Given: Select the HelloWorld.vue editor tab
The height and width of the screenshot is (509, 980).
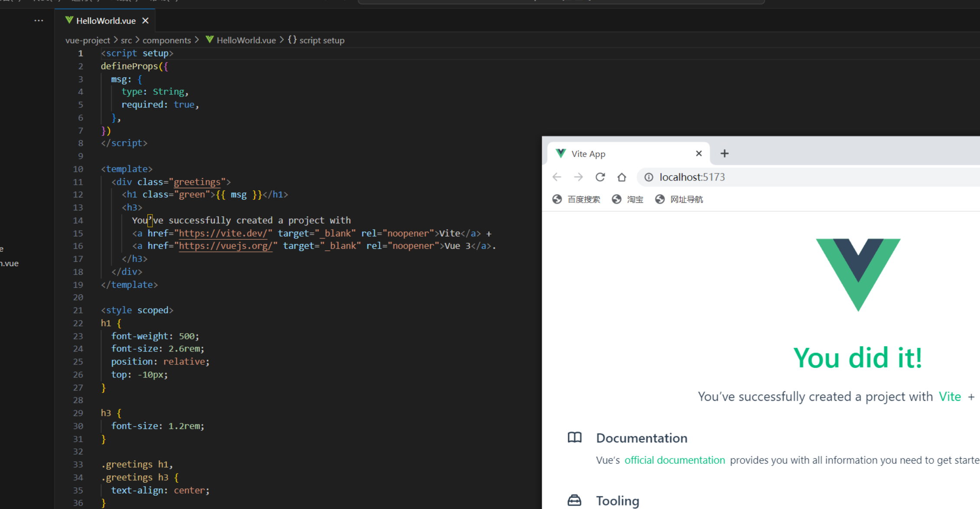Looking at the screenshot, I should click(105, 20).
